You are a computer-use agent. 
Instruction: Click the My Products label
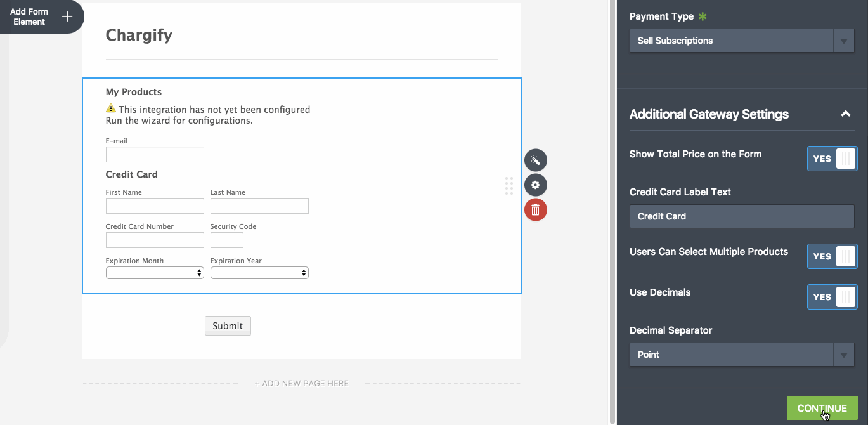click(134, 92)
